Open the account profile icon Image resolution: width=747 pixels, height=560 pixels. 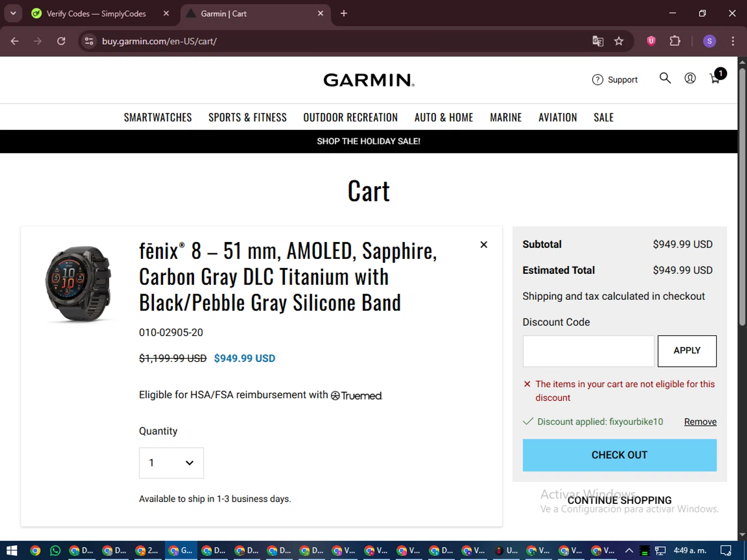pyautogui.click(x=690, y=78)
